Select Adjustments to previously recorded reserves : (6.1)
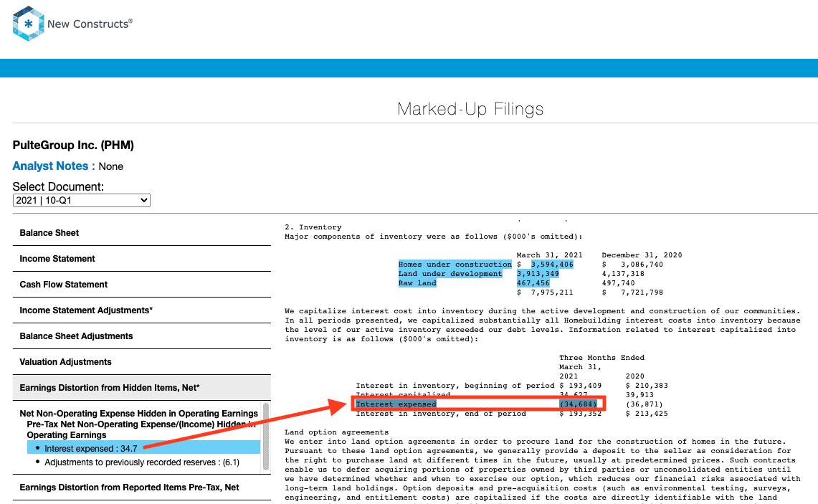 [141, 462]
